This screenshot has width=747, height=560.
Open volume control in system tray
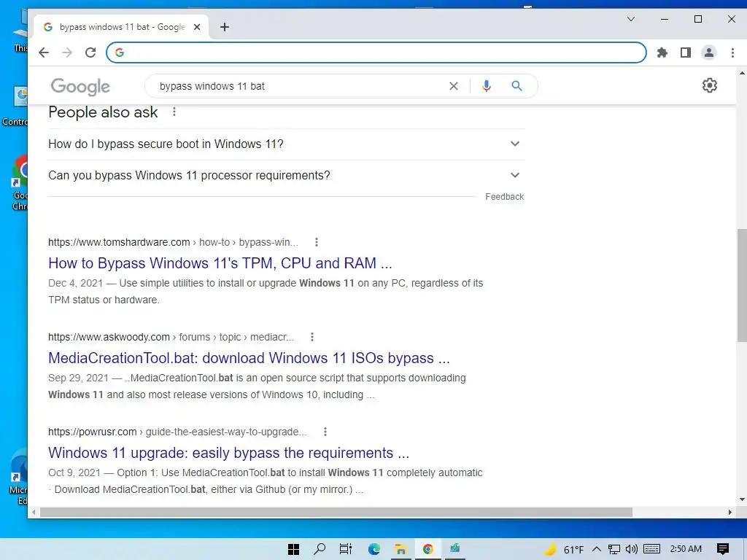[x=632, y=549]
